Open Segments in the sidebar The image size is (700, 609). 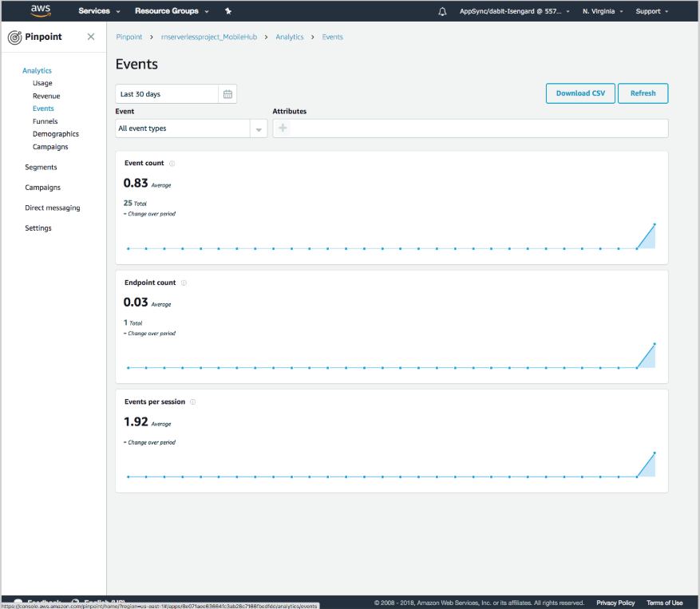(41, 168)
